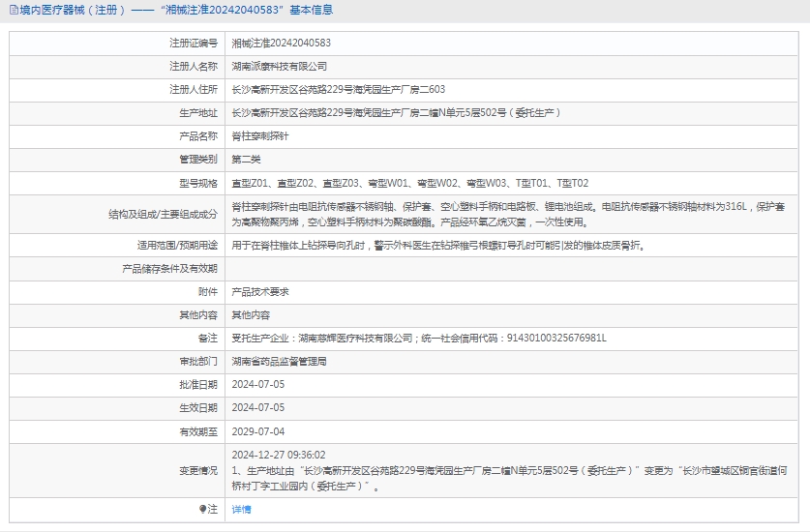Click the model list starting with 直型Z01

409,183
